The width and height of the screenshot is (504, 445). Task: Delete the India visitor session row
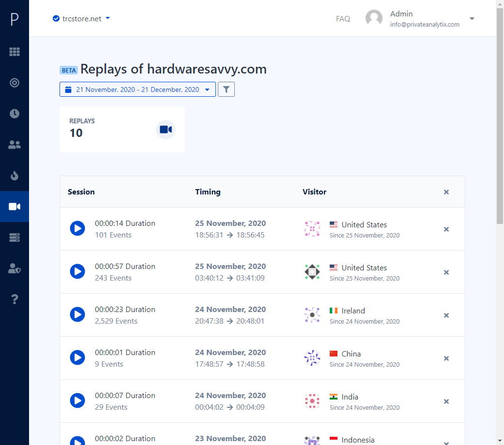(x=446, y=401)
